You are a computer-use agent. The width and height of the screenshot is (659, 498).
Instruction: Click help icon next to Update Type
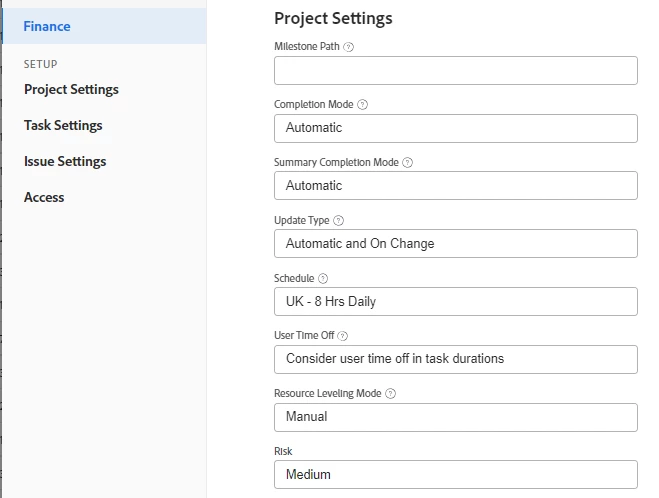tap(338, 221)
